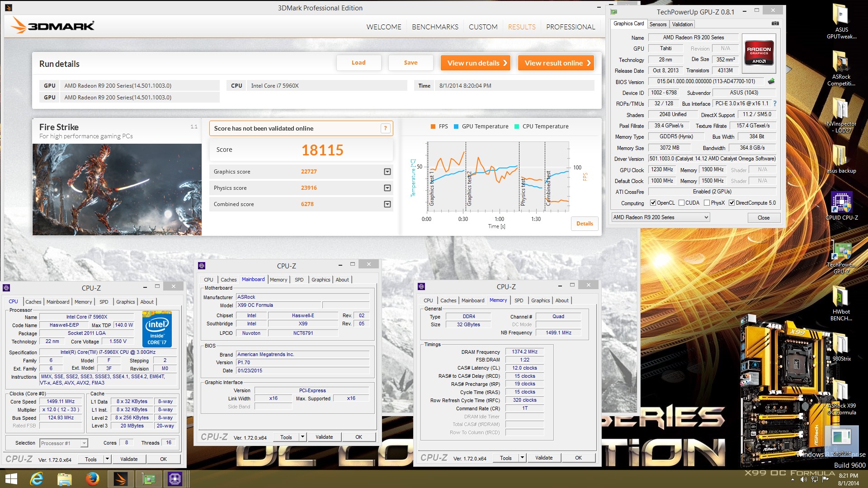Open Processor #1 selection dropdown in CPU-Z
The width and height of the screenshot is (868, 488).
[64, 443]
